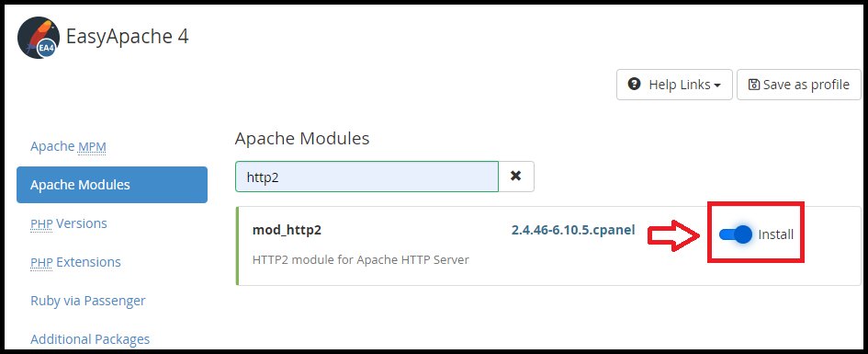
Task: Click the HTTP2 module description text
Action: tap(360, 259)
